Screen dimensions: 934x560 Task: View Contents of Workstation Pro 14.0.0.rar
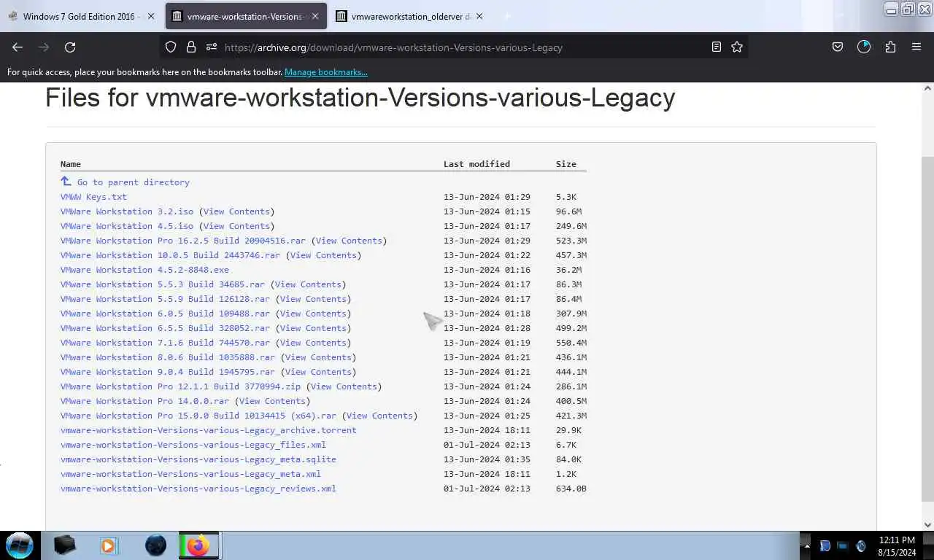tap(273, 401)
